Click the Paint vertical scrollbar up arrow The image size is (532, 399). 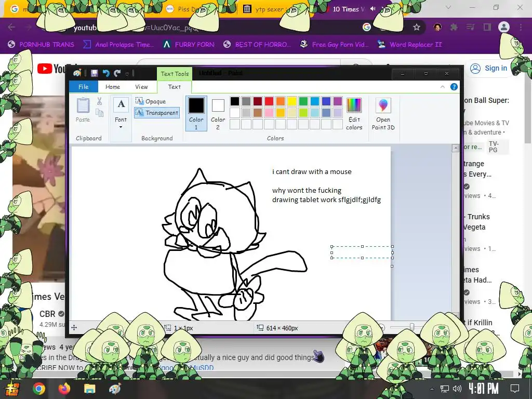[x=455, y=148]
